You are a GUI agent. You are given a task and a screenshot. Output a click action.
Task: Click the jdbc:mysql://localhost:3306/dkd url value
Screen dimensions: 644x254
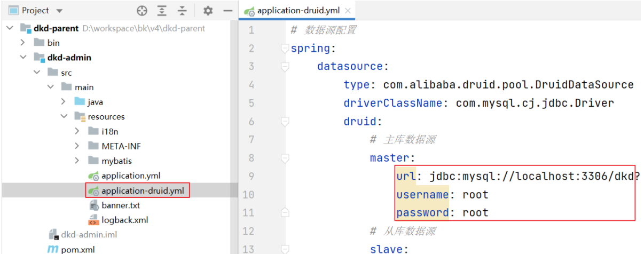(x=532, y=176)
